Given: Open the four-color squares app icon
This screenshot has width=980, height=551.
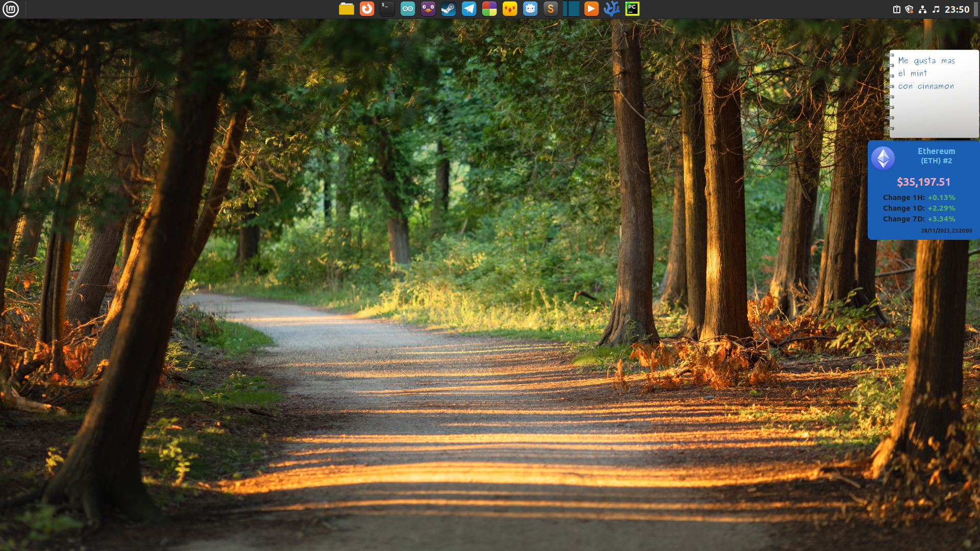Looking at the screenshot, I should (x=489, y=9).
